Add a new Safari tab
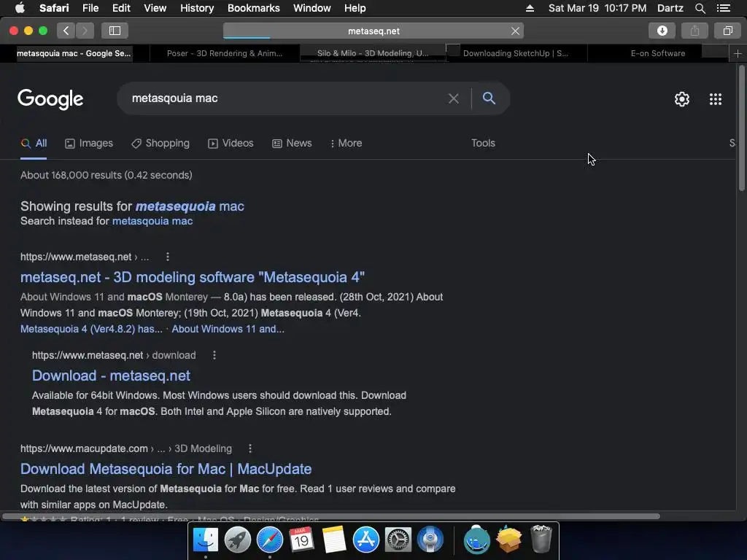The height and width of the screenshot is (560, 747). [738, 53]
